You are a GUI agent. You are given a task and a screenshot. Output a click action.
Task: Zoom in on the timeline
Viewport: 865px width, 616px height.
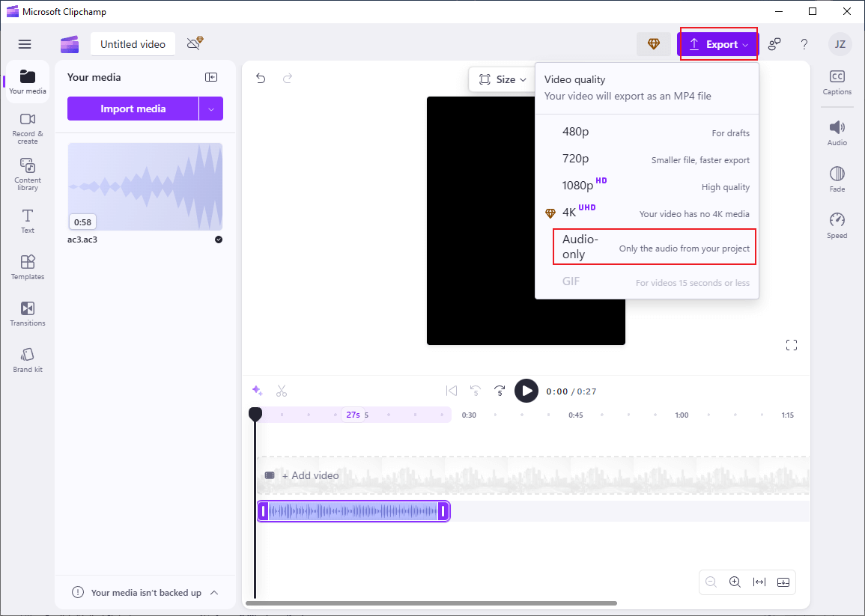(x=735, y=582)
